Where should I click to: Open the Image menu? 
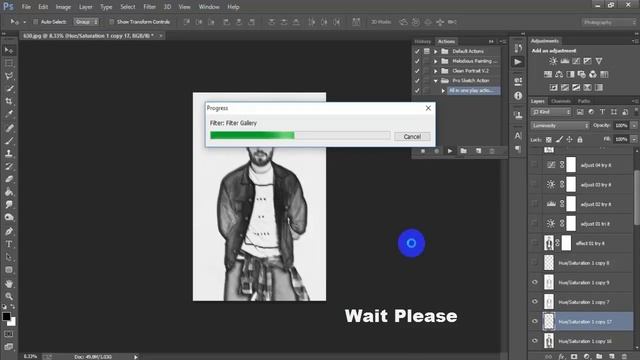63,7
